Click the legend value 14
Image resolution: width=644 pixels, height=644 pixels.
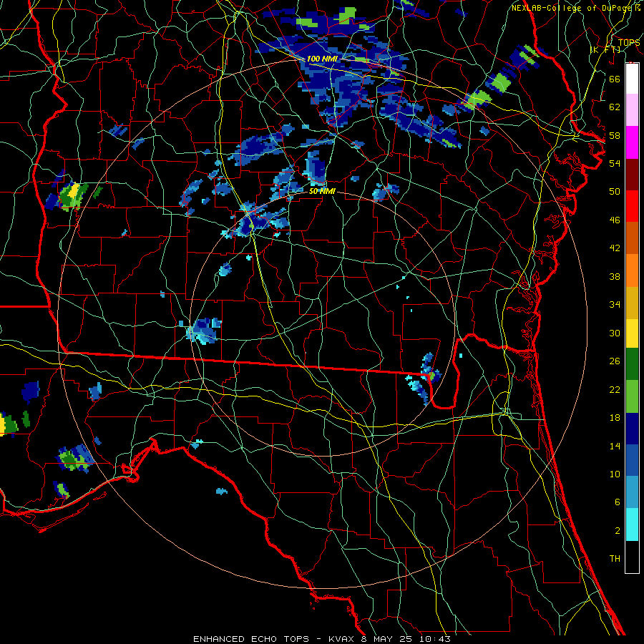click(615, 446)
